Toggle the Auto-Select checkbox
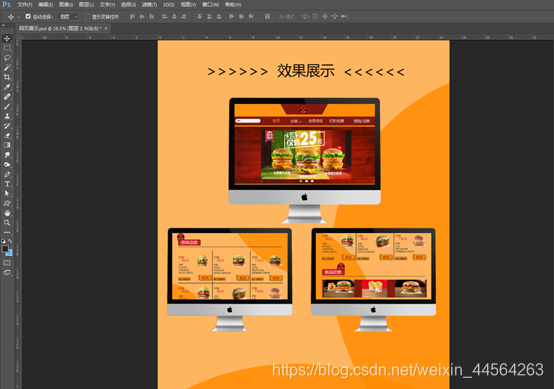Viewport: 554px width, 389px height. pyautogui.click(x=28, y=16)
